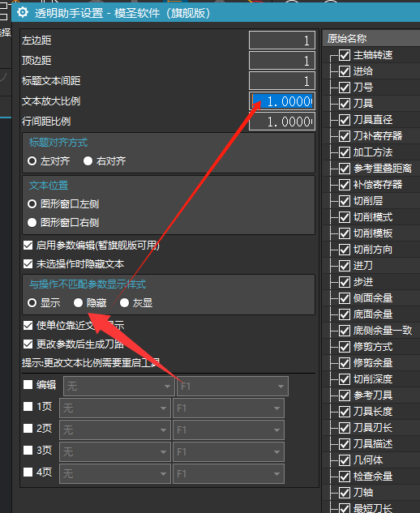Viewport: 420px width, 513px height.
Task: Click the 标题文本间距 input field
Action: click(282, 81)
